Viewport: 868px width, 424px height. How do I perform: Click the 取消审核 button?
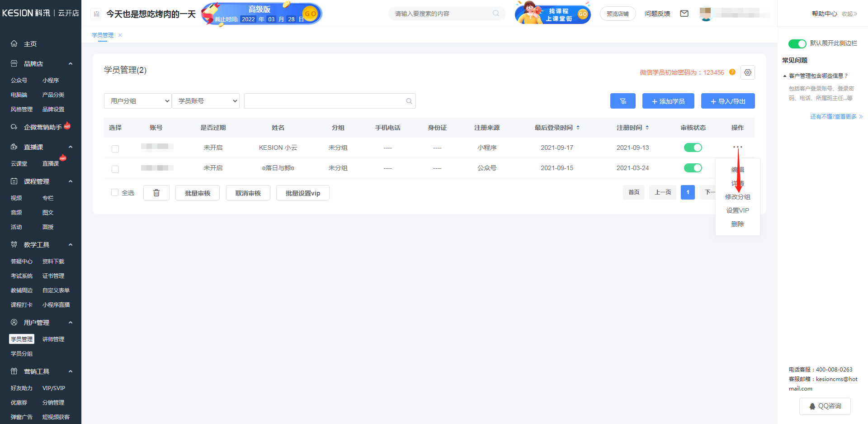click(x=248, y=193)
